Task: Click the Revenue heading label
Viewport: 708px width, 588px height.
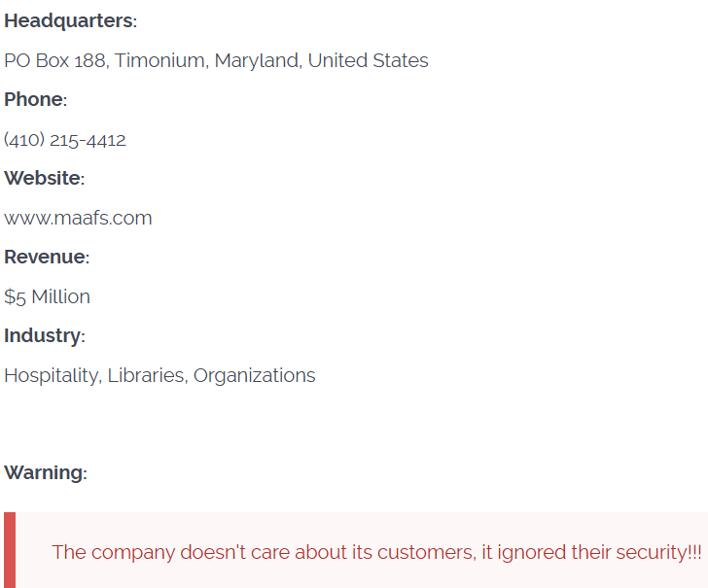Action: click(x=47, y=258)
